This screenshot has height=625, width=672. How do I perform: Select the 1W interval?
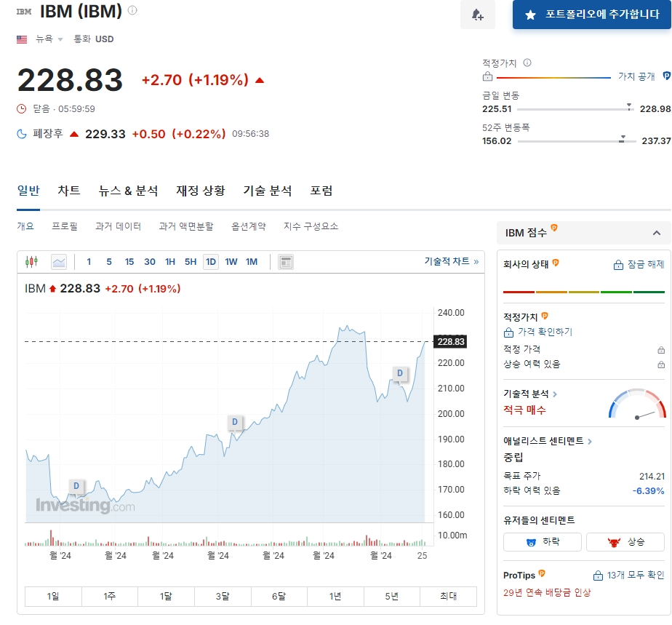231,261
